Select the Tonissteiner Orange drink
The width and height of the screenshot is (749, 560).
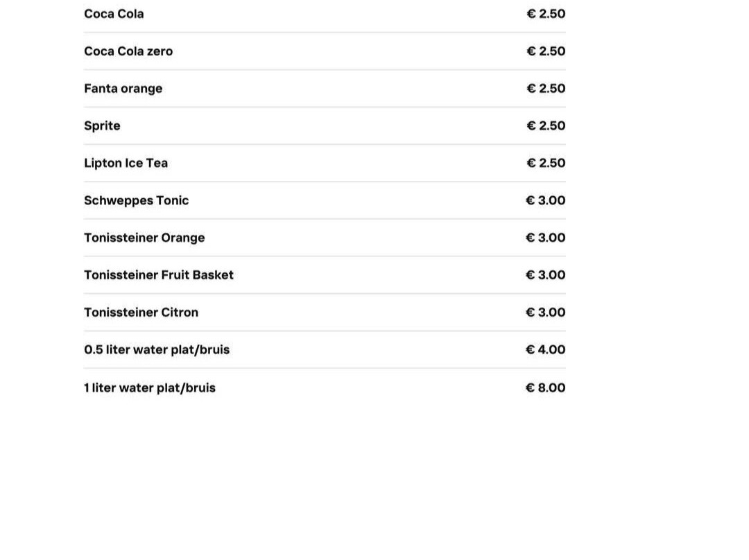point(144,238)
